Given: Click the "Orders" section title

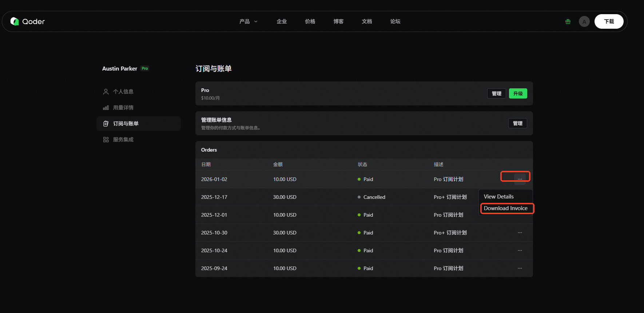Looking at the screenshot, I should 209,150.
